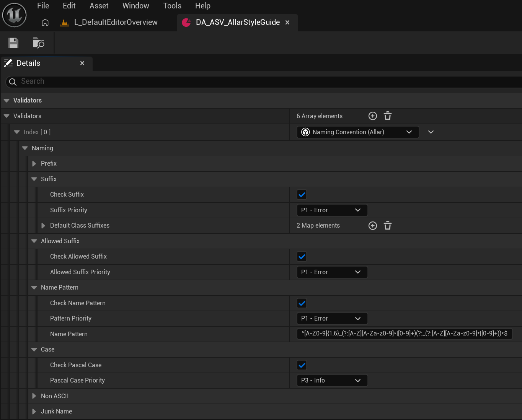Open the Asset menu

pos(99,6)
